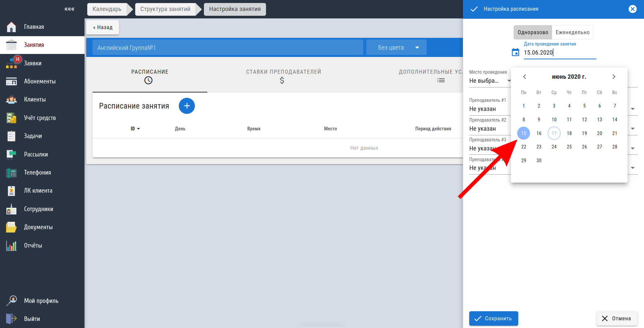
Task: Pick day 17 in June calendar
Action: 554,133
